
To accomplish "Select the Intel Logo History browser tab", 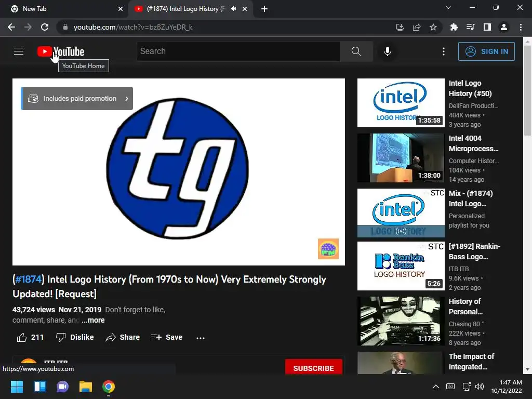I will pos(186,9).
